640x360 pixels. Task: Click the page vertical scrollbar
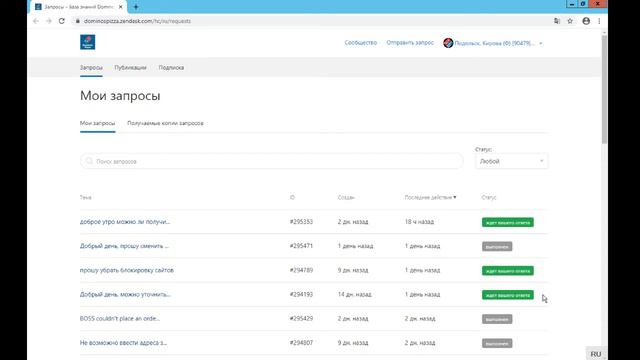[604, 90]
